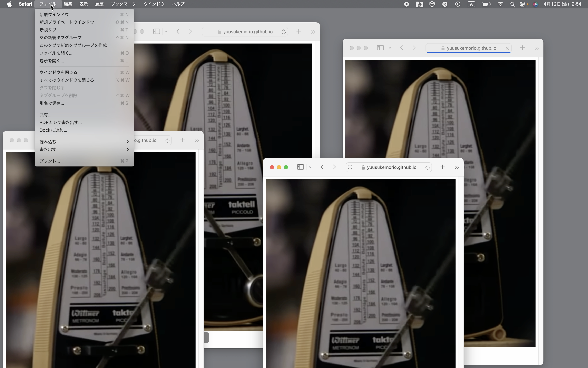Click screen recording stop icon in menu bar
Screen dimensions: 588x368
click(406, 4)
